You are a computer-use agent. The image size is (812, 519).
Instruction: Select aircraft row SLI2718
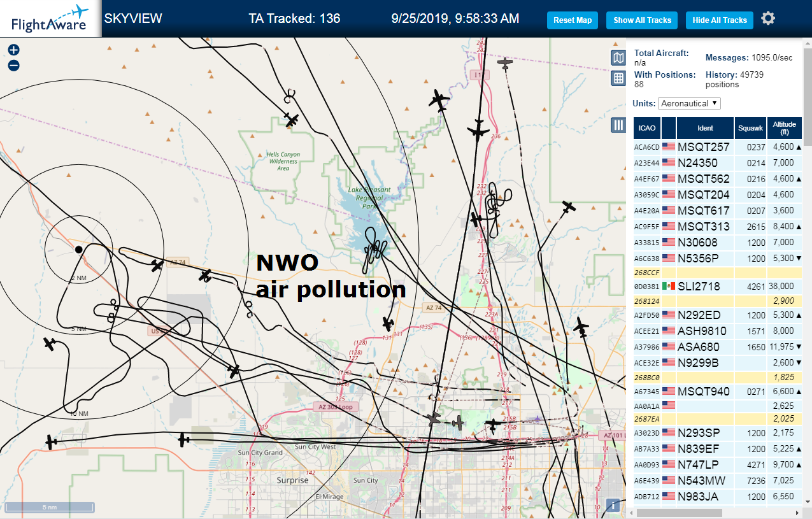coord(718,287)
